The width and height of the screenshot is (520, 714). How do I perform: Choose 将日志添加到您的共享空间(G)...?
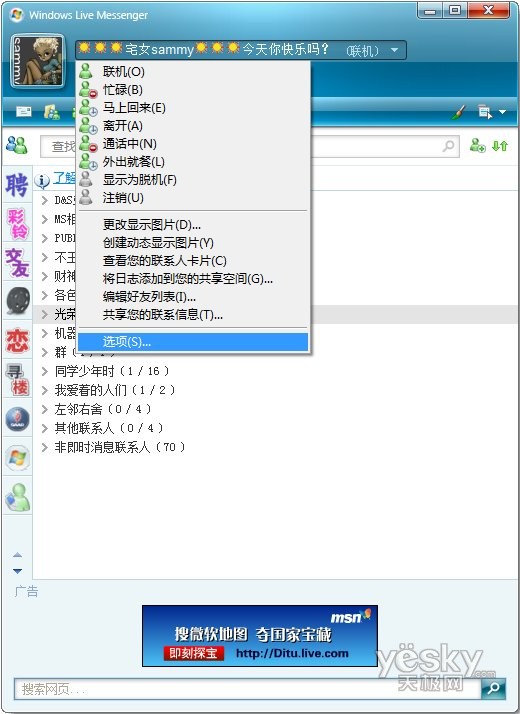tap(193, 279)
